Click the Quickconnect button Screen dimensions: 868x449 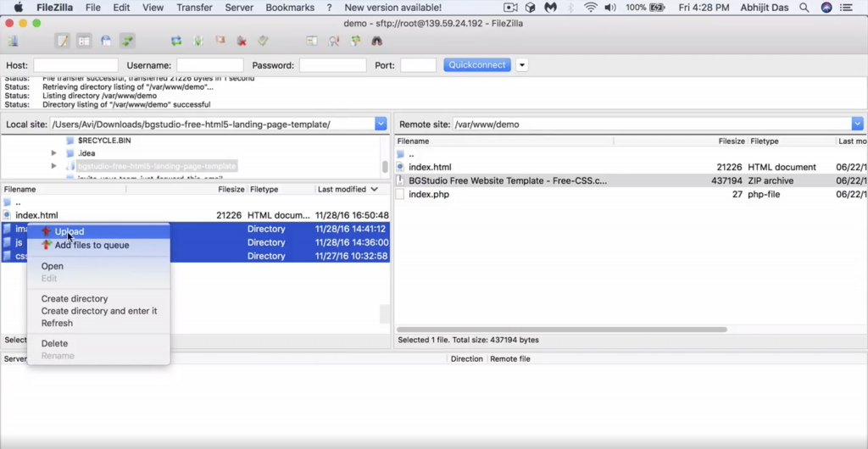[476, 64]
